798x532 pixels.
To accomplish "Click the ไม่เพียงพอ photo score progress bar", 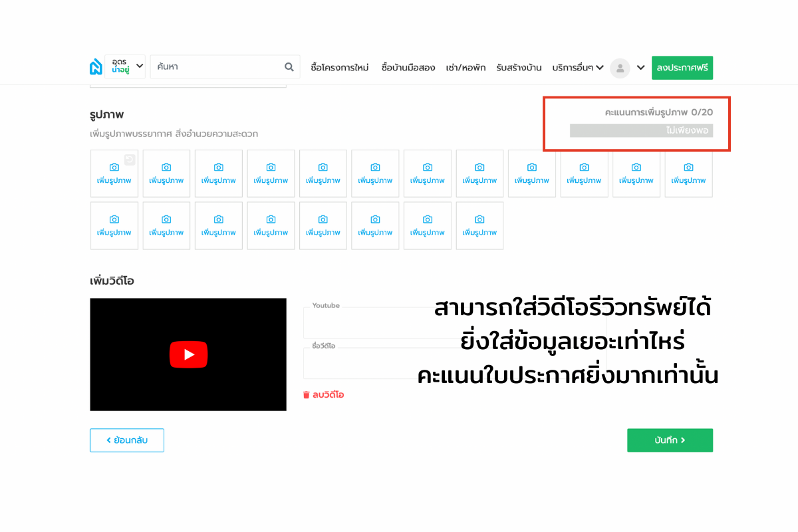I will 641,131.
